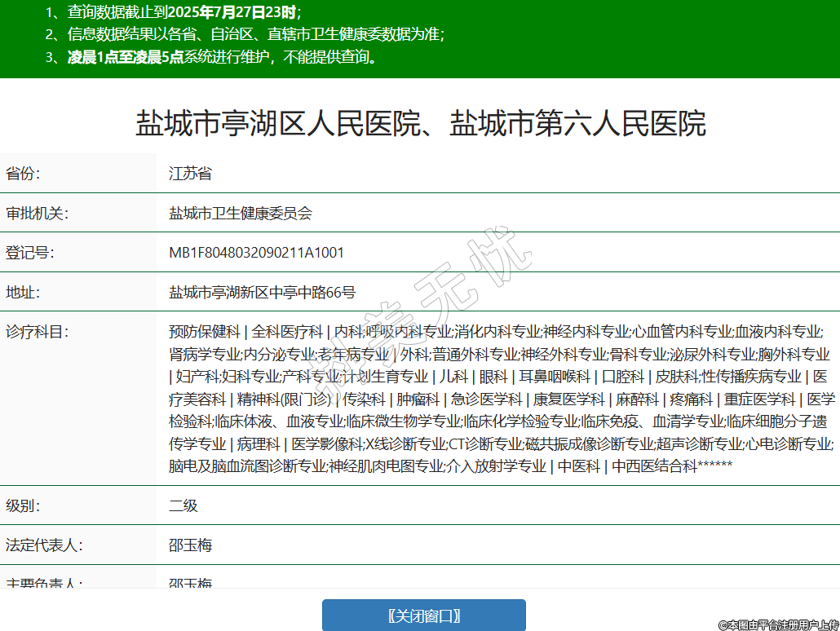Click the 凌晨1点至凌晨5点 maintenance notice
The height and width of the screenshot is (631, 840).
coord(125,57)
